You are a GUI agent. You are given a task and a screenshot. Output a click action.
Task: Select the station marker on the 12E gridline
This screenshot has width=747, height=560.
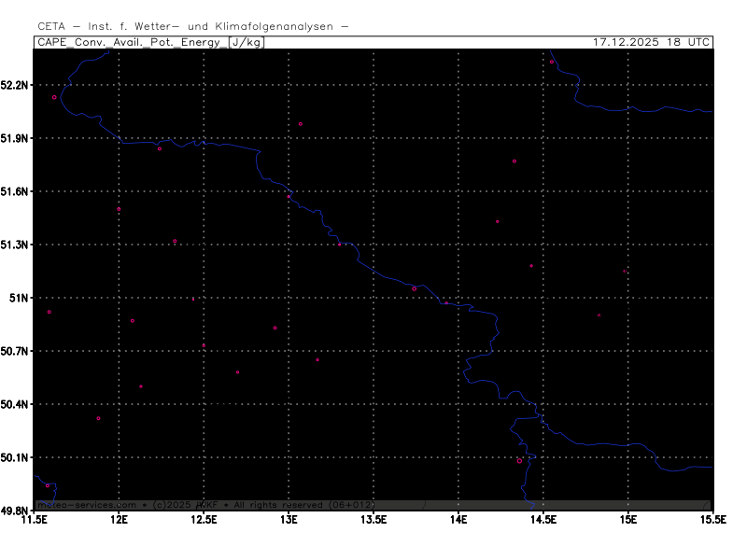[x=119, y=209]
